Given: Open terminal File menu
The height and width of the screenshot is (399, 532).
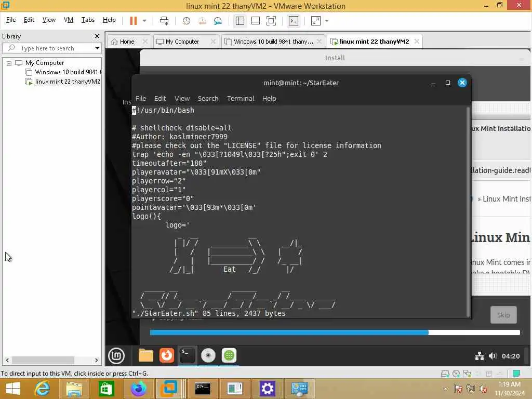Looking at the screenshot, I should [141, 98].
